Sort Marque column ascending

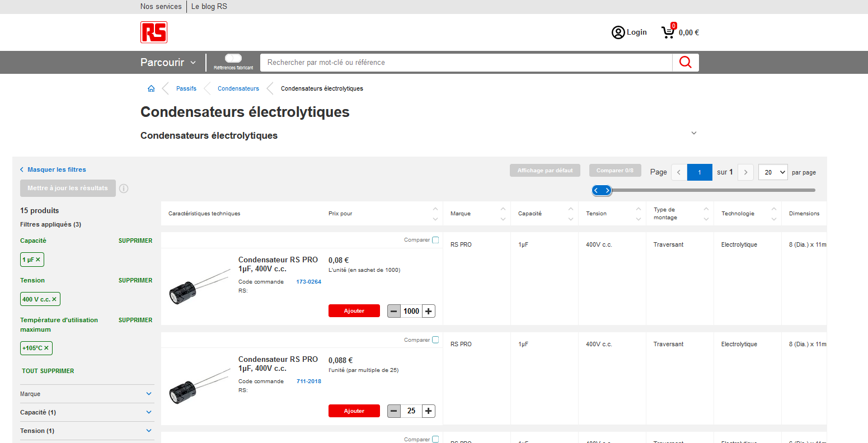click(x=503, y=209)
